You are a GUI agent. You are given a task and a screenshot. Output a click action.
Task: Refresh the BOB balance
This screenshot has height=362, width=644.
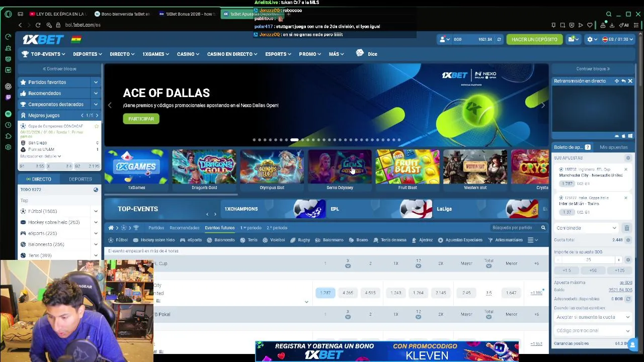[x=499, y=39]
